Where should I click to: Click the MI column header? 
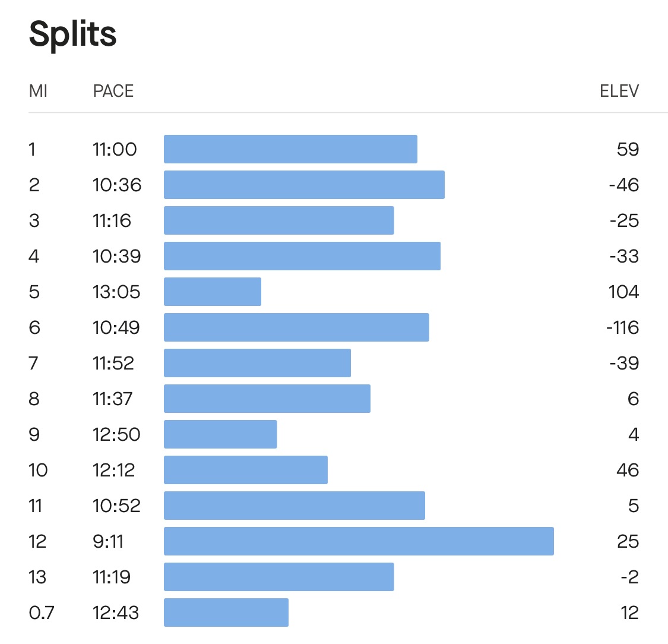click(x=38, y=91)
